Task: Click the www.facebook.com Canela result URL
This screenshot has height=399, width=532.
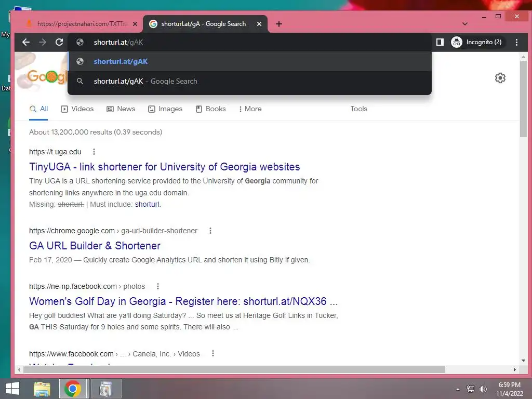Action: (114, 354)
